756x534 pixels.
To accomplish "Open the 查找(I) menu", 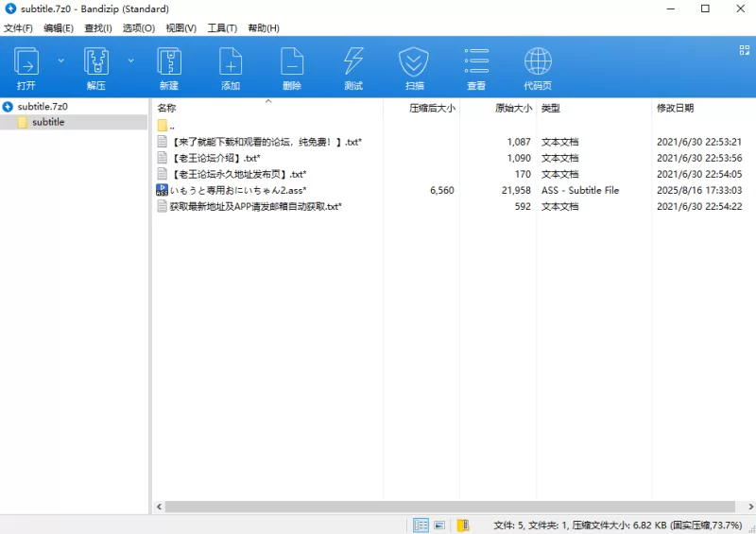I will pos(98,28).
